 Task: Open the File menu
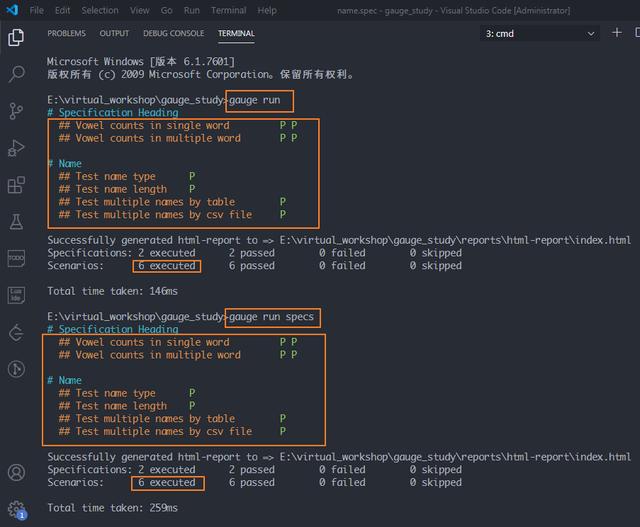pos(37,10)
